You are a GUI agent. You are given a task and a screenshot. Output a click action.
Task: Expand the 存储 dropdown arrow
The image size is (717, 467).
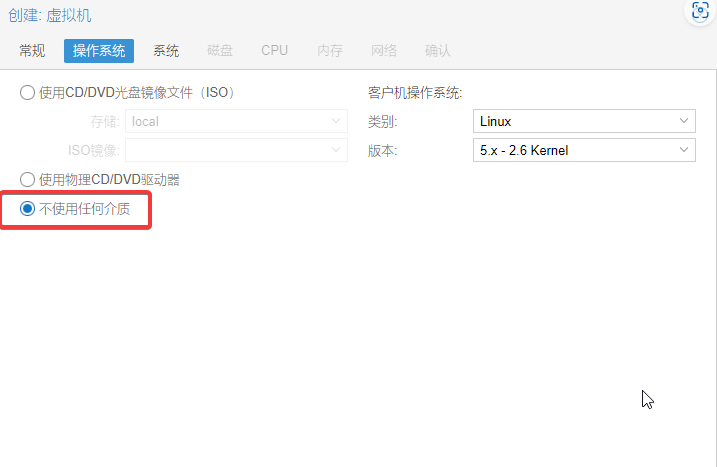point(337,121)
